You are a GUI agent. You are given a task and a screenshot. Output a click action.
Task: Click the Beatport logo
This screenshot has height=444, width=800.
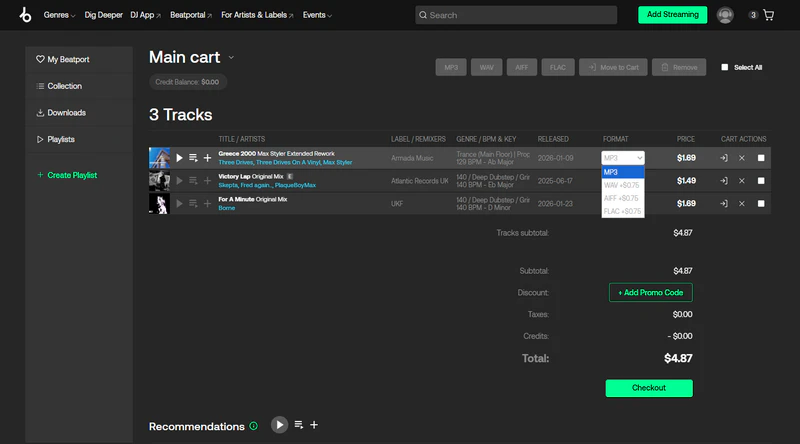[x=25, y=15]
